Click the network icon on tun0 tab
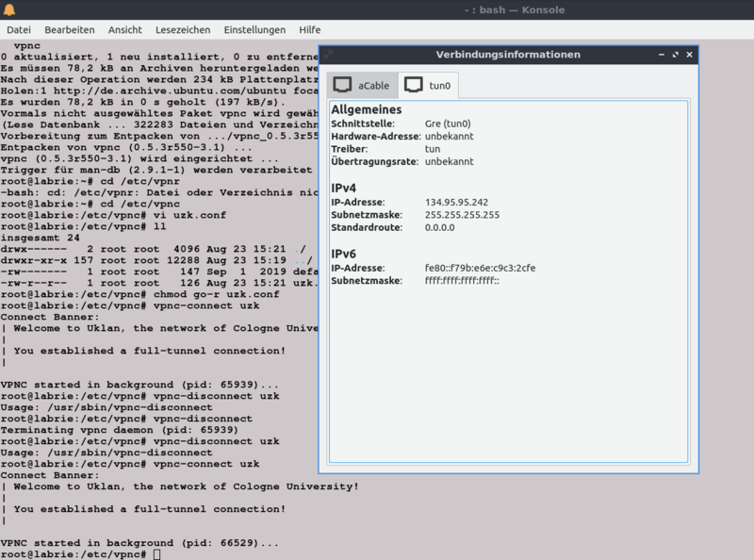 click(x=414, y=85)
